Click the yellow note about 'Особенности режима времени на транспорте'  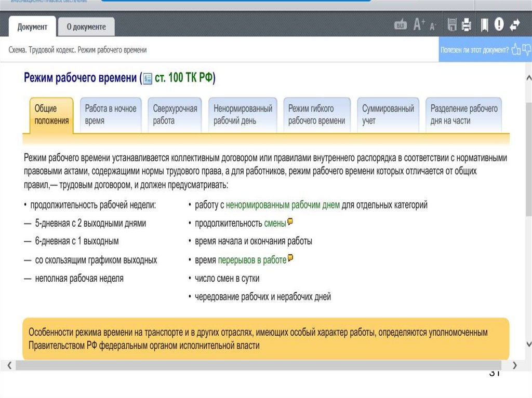pyautogui.click(x=266, y=339)
